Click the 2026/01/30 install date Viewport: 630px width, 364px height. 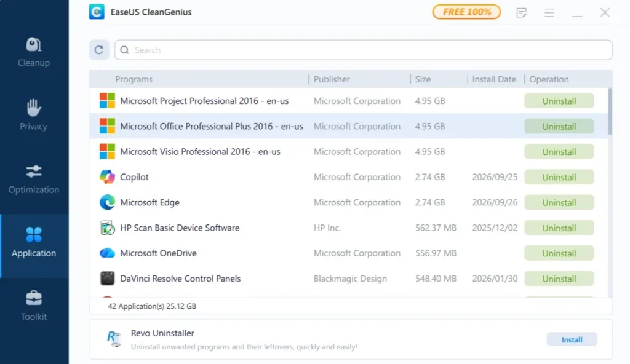click(x=495, y=279)
